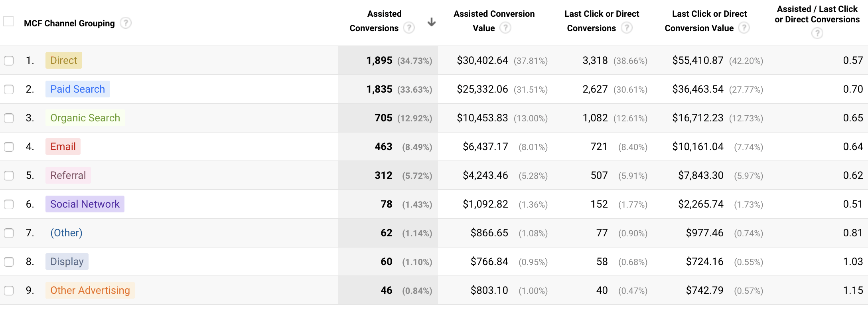Reverse sorting via the descending arrow icon
868x309 pixels.
431,22
